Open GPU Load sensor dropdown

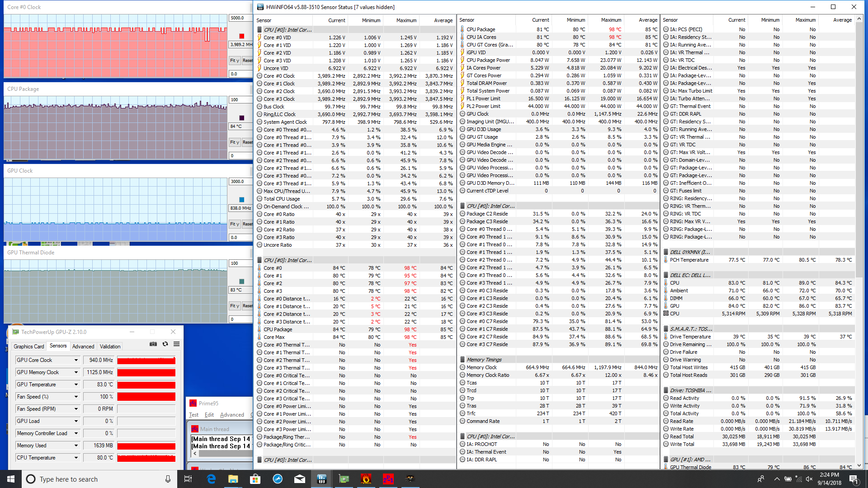(76, 421)
